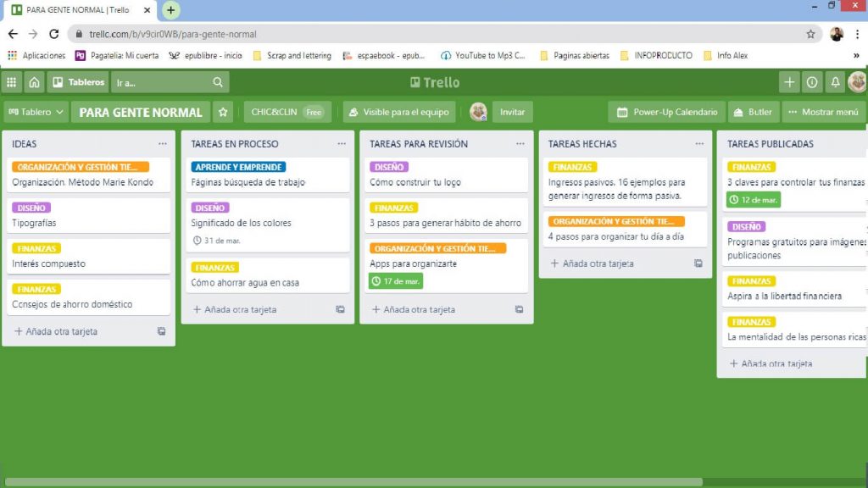Viewport: 868px width, 488px height.
Task: Click your profile avatar in the header
Action: click(x=856, y=81)
